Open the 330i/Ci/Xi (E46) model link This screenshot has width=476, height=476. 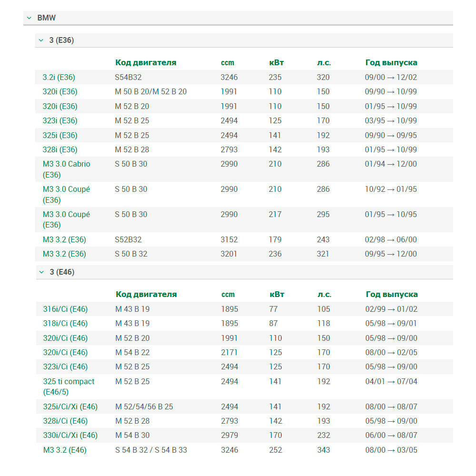(x=70, y=436)
